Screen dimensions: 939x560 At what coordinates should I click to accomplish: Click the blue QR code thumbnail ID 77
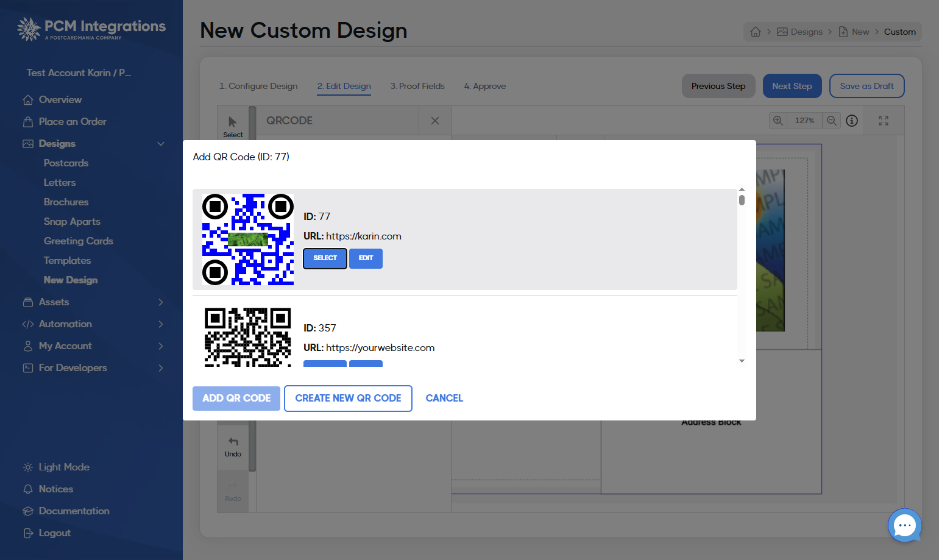[248, 239]
